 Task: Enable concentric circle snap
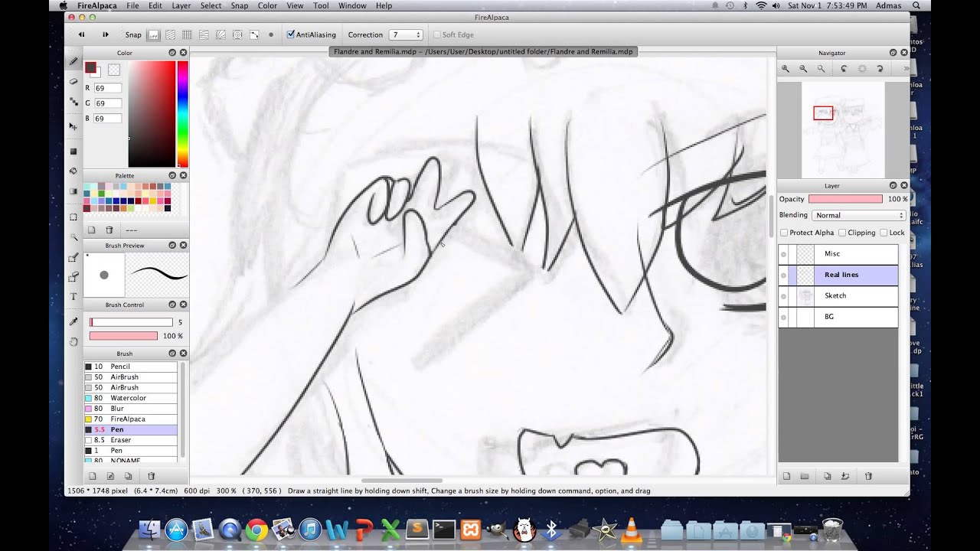pyautogui.click(x=237, y=34)
